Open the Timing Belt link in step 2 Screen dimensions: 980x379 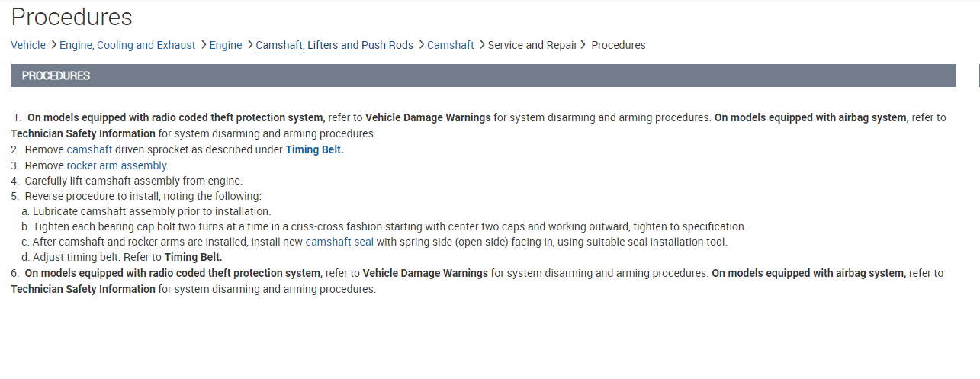(314, 149)
